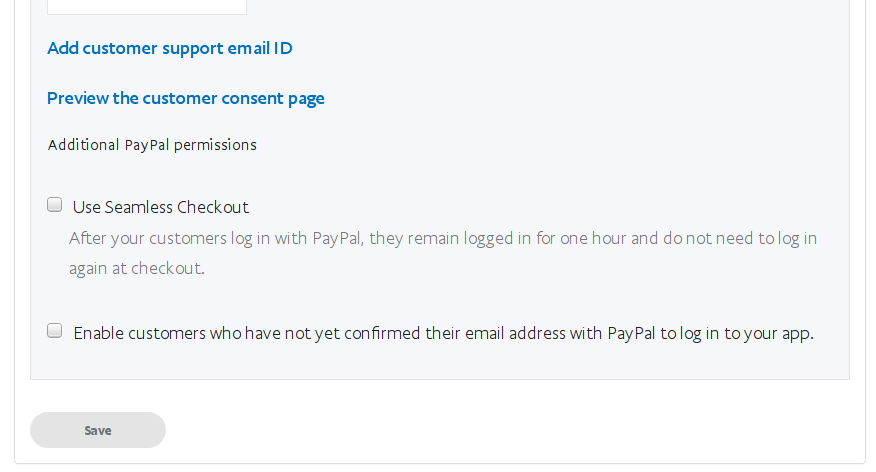The height and width of the screenshot is (472, 876).
Task: Enable login for unconfirmed email customers checkbox
Action: point(55,331)
